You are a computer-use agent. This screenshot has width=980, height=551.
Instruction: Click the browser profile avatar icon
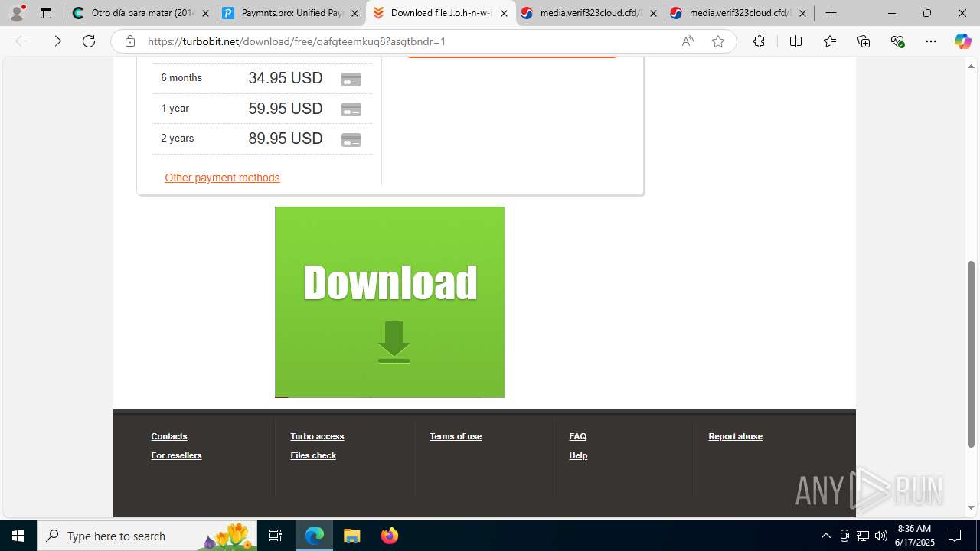click(17, 13)
